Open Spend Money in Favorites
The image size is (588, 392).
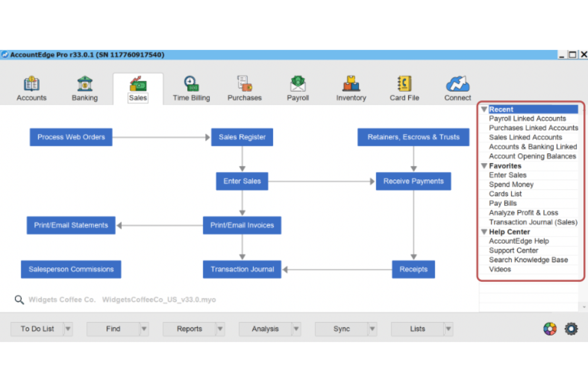coord(511,185)
